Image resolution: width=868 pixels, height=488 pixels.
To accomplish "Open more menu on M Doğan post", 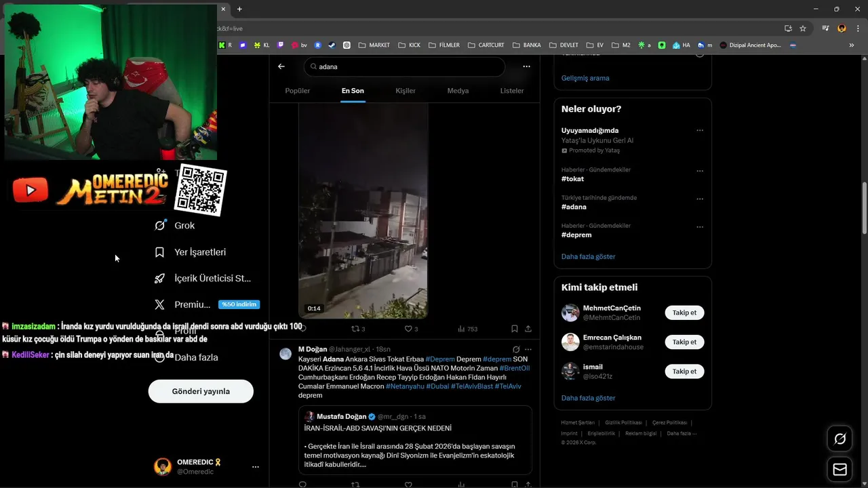I will [x=528, y=350].
